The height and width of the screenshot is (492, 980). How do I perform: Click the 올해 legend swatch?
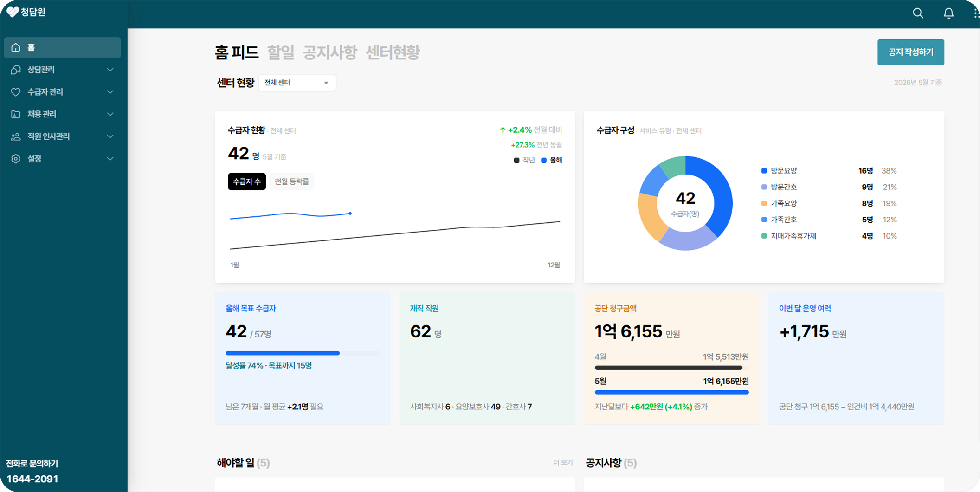click(x=544, y=160)
